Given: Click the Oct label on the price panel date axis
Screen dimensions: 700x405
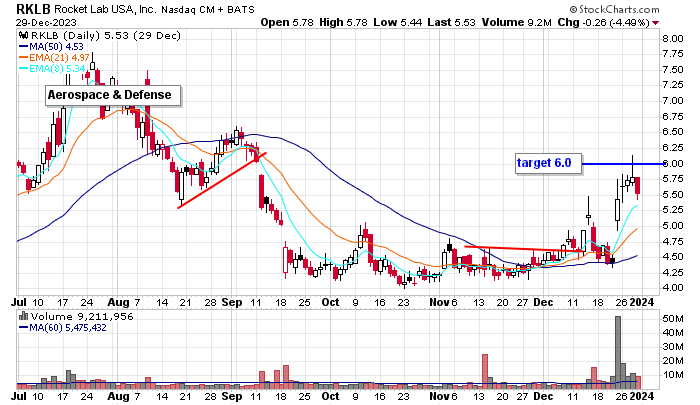Looking at the screenshot, I should (330, 302).
